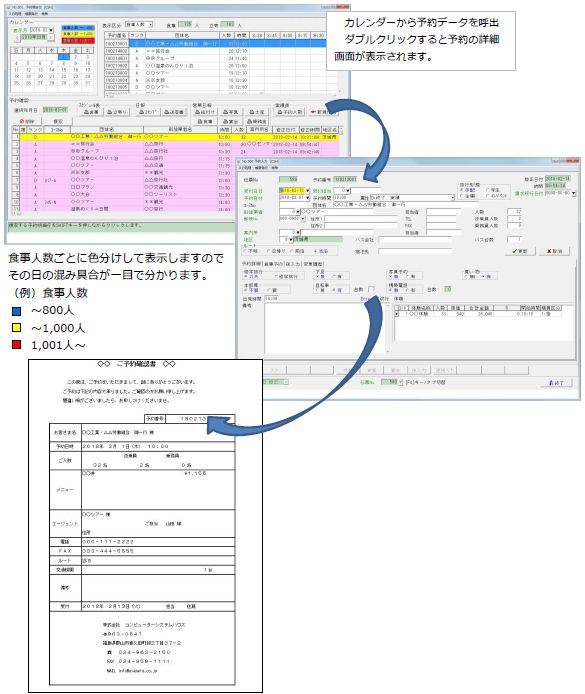Screen dimensions: 585x694
Task: Switch to the 変更履歴 tab
Action: click(x=313, y=264)
